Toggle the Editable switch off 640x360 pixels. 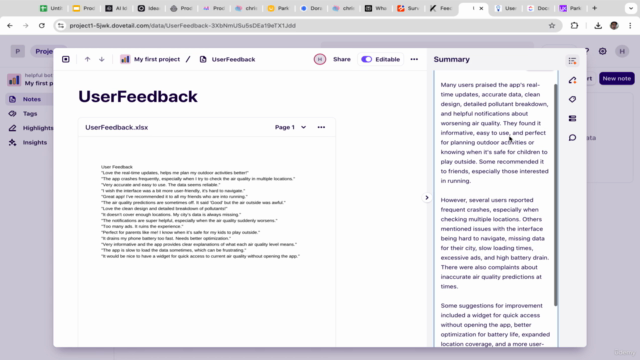tap(367, 59)
